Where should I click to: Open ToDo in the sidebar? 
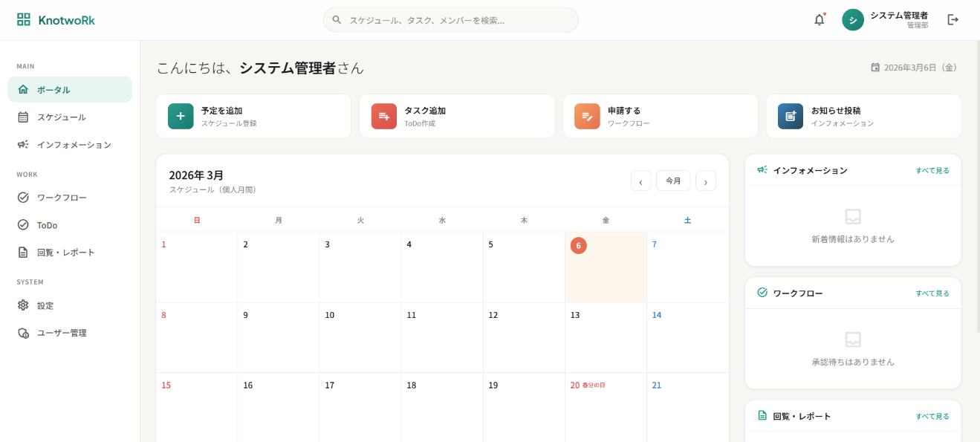click(70, 225)
